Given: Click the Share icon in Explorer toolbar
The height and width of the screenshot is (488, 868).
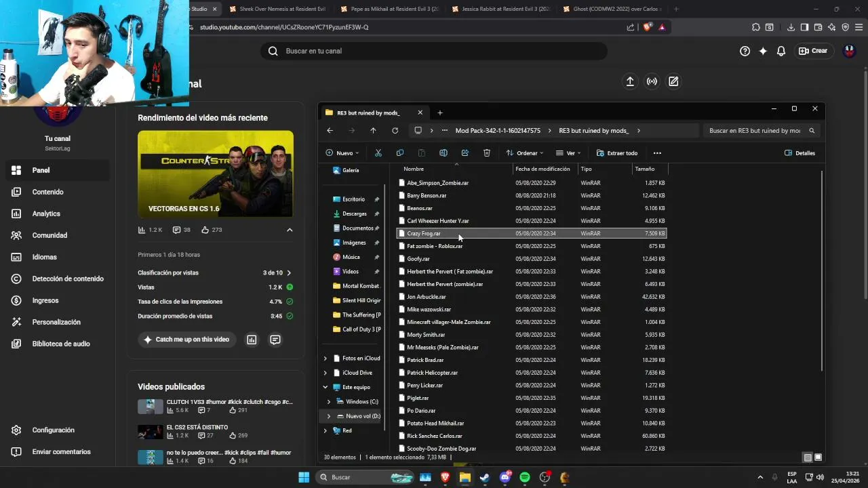Looking at the screenshot, I should click(465, 153).
